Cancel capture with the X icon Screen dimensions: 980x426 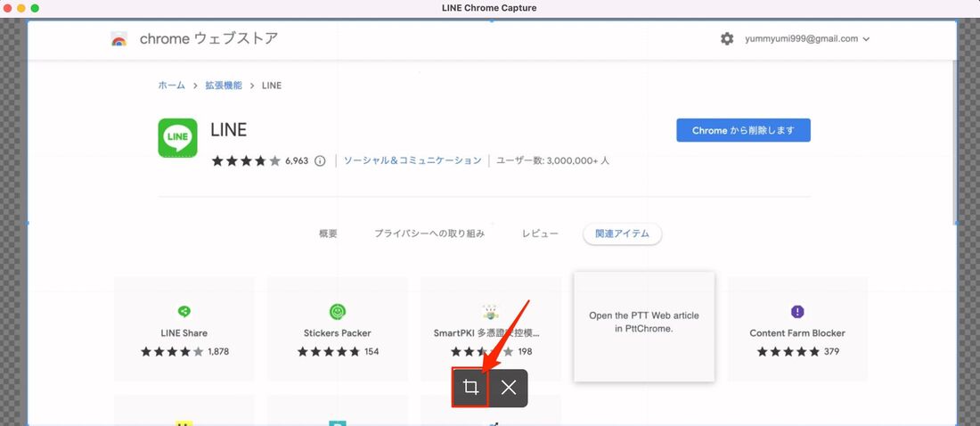point(509,388)
